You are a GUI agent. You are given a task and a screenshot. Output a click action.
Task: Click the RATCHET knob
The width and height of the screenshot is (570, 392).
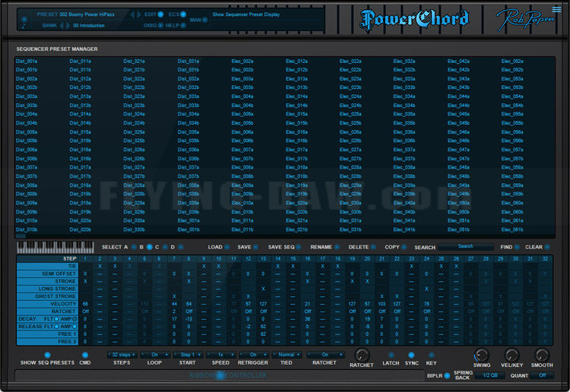click(x=361, y=355)
